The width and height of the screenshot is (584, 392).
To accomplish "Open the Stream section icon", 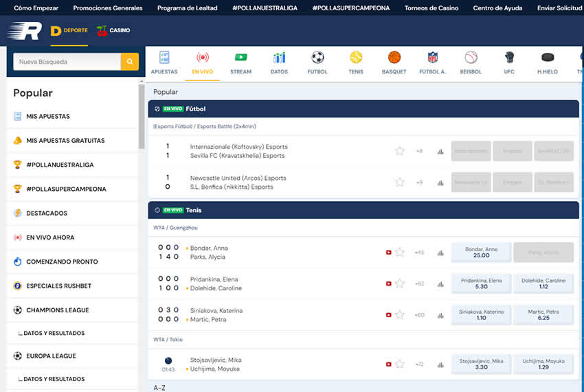I will pyautogui.click(x=241, y=62).
